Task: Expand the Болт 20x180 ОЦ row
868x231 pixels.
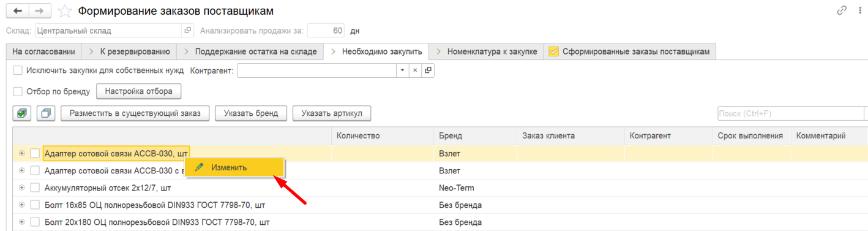Action: pyautogui.click(x=22, y=222)
